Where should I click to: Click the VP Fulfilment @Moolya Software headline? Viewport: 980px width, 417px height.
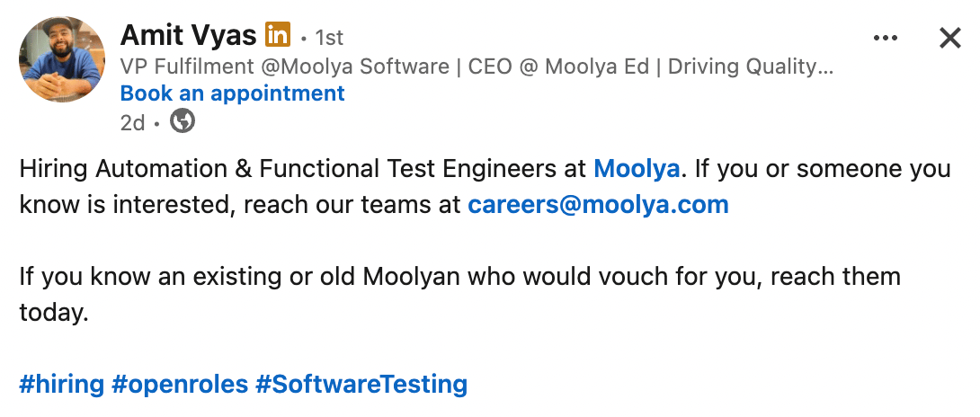pos(284,67)
